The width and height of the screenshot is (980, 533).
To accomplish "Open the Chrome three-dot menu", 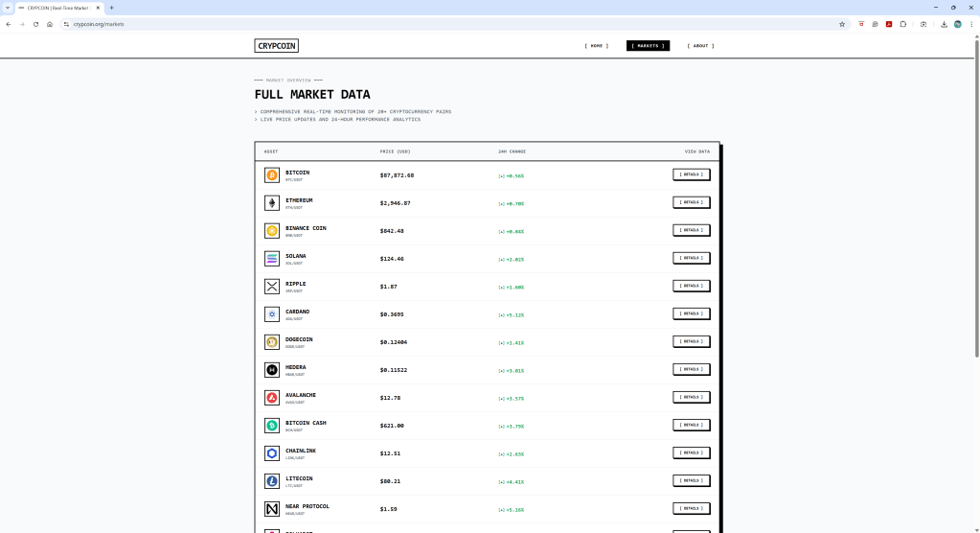I will coord(970,24).
